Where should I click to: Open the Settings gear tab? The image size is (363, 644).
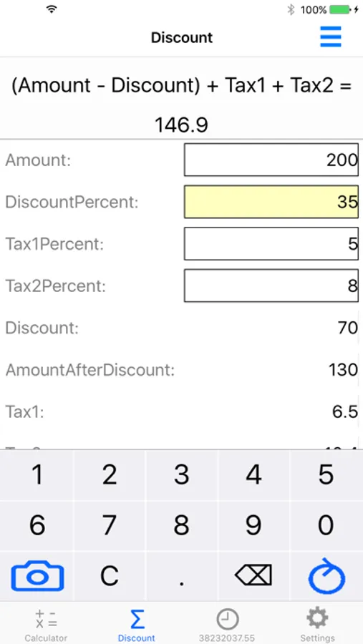click(317, 624)
